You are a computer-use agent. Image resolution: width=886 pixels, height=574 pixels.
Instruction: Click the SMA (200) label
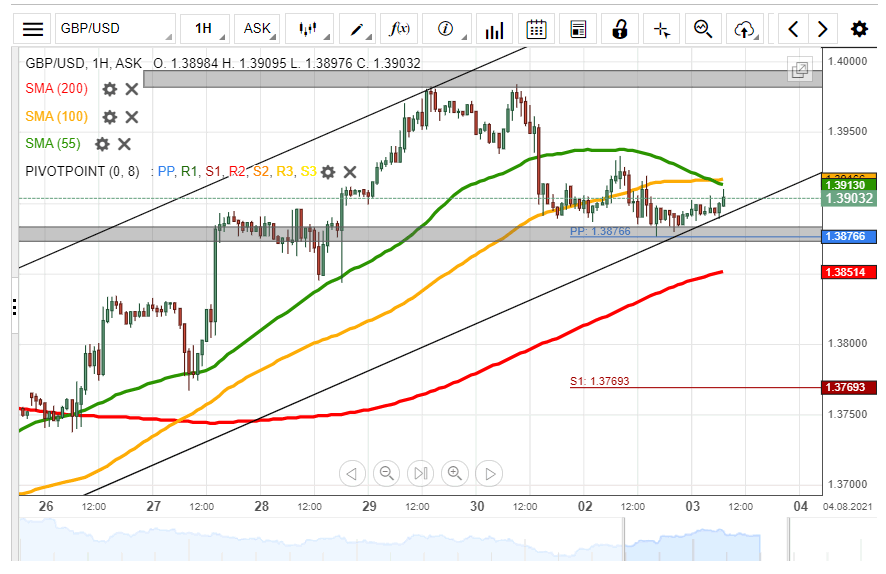[x=57, y=89]
